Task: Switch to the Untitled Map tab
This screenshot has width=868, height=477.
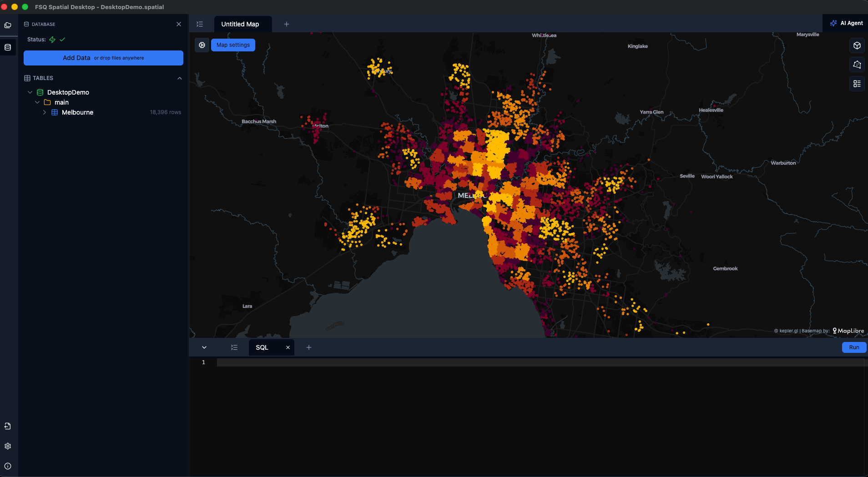Action: 240,24
